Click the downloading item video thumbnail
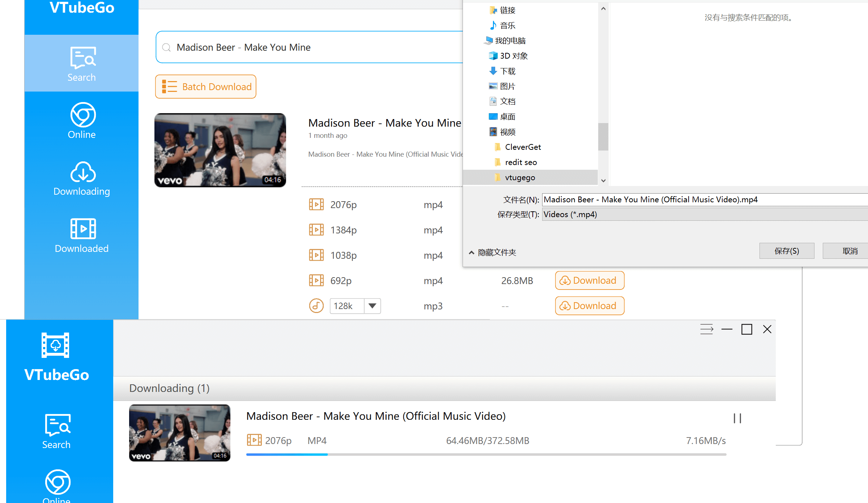This screenshot has height=503, width=868. point(180,433)
